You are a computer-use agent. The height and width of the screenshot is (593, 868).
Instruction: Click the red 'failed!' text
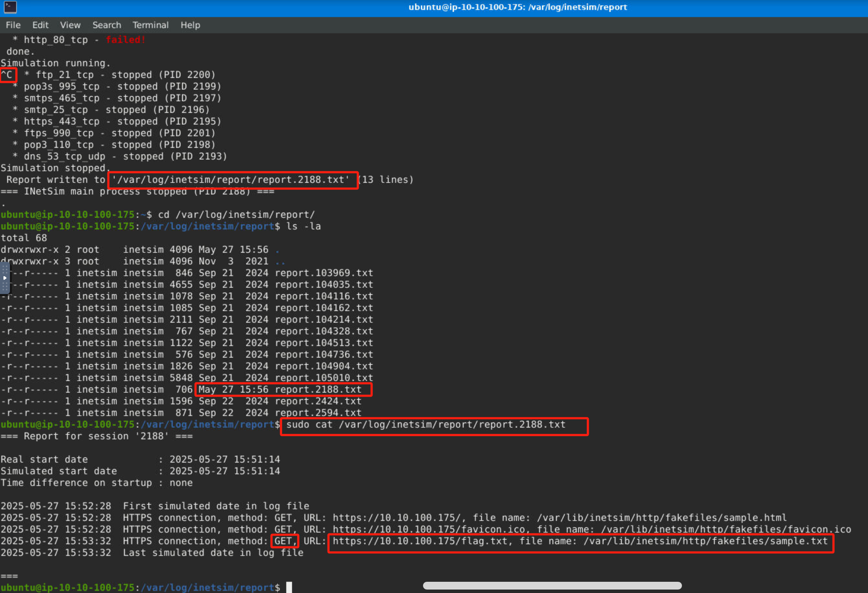(126, 40)
